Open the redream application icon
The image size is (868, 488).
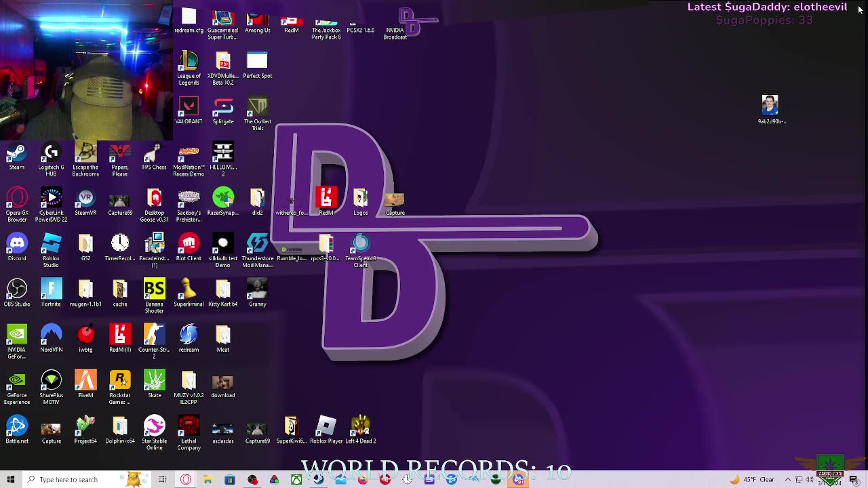(x=189, y=339)
